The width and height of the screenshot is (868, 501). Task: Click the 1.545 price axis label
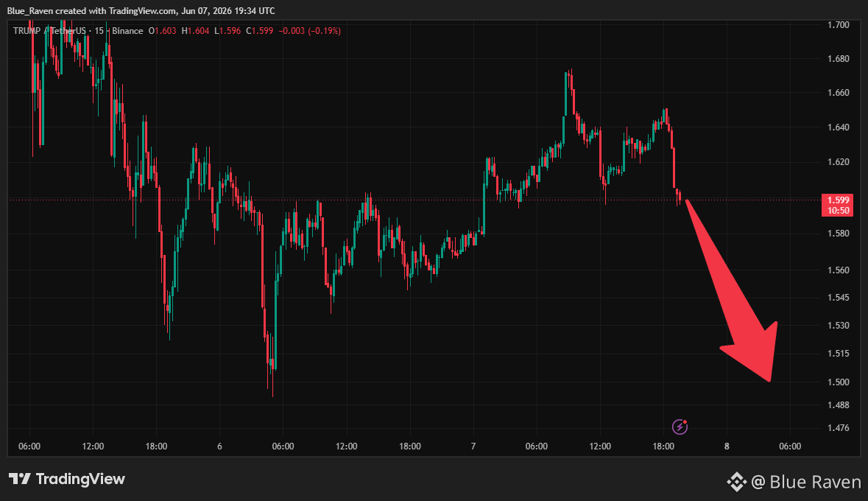coord(838,298)
